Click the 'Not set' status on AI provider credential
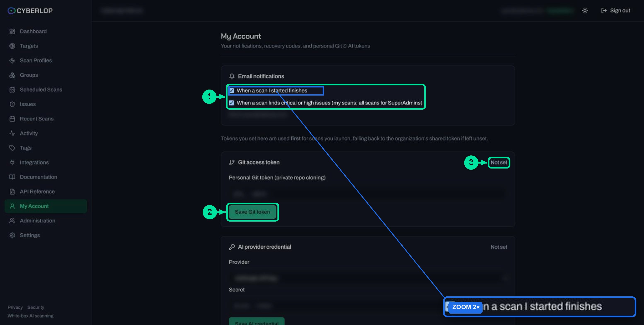Viewport: 644px width, 325px height. point(499,247)
